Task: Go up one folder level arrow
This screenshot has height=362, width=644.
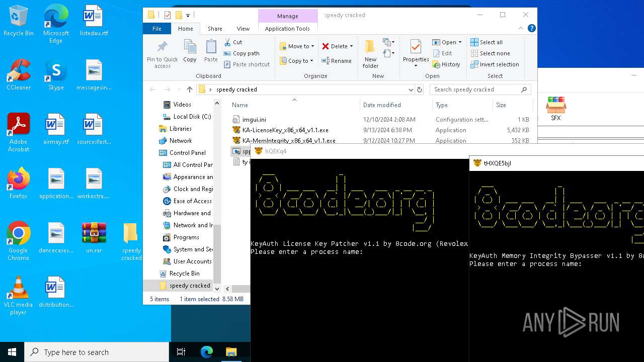Action: pos(189,89)
